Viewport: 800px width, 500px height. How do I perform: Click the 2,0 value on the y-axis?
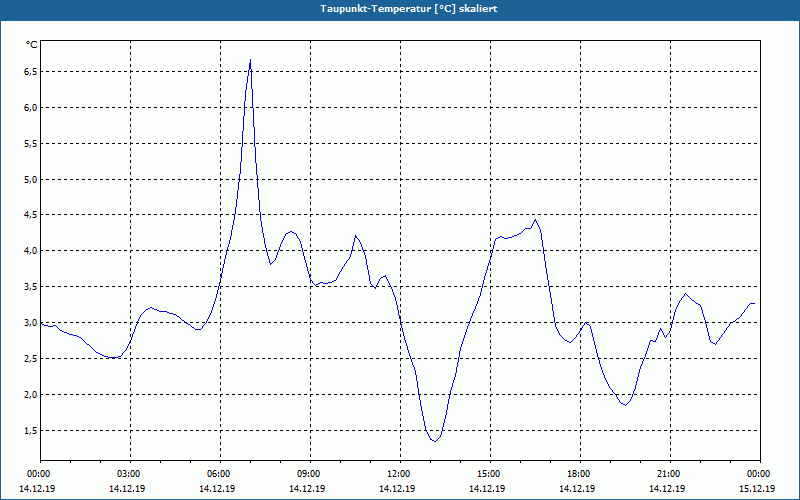pos(30,395)
